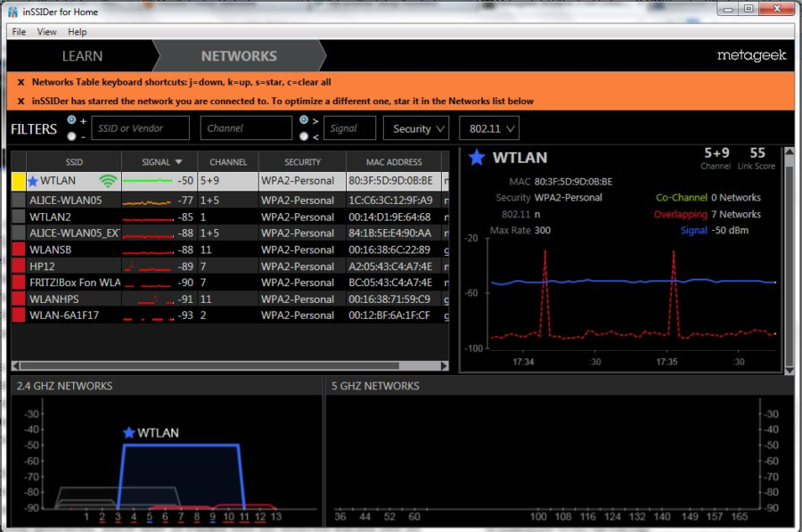802x532 pixels.
Task: Click the Co-Channel label in details
Action: (x=682, y=198)
